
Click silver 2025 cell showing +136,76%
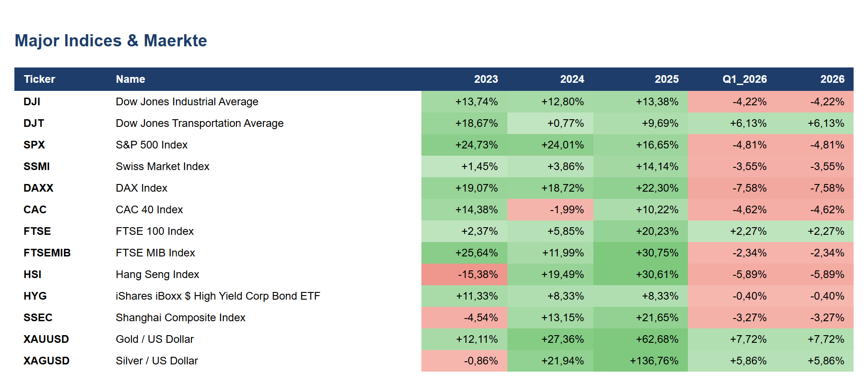click(x=640, y=361)
